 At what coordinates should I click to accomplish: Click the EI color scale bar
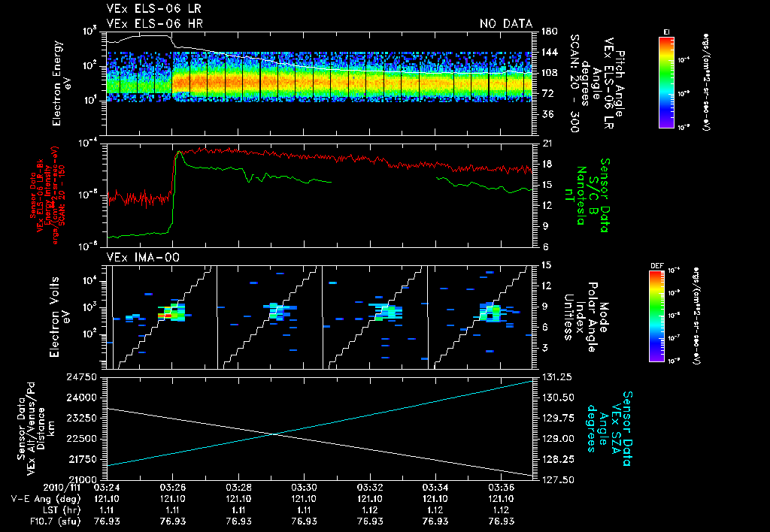click(666, 82)
